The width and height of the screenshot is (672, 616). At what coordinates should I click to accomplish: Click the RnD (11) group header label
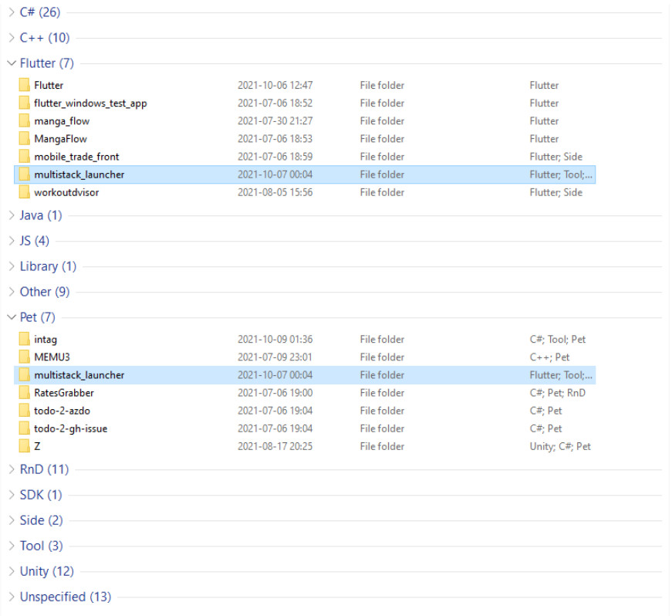[44, 470]
